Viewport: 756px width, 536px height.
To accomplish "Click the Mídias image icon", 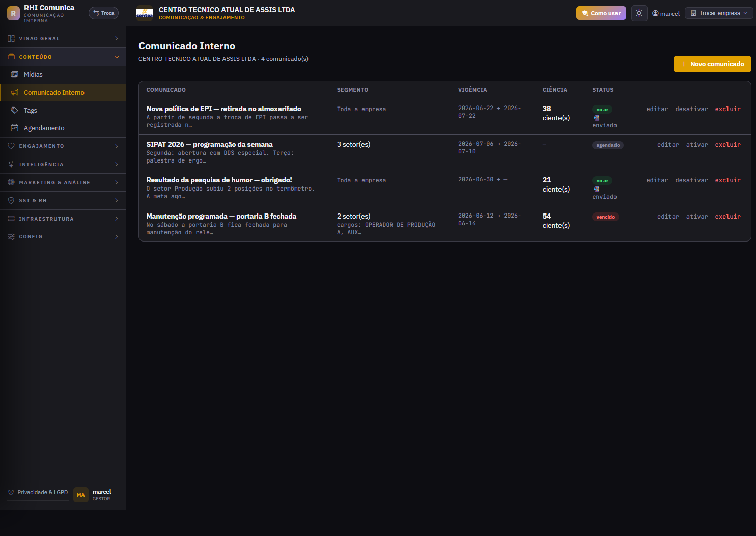I will pos(15,74).
